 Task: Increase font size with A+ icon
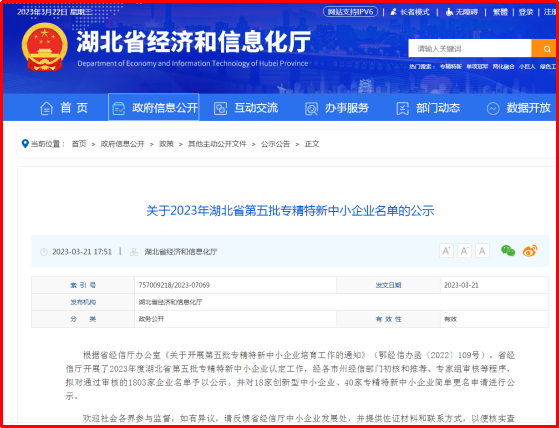point(446,251)
